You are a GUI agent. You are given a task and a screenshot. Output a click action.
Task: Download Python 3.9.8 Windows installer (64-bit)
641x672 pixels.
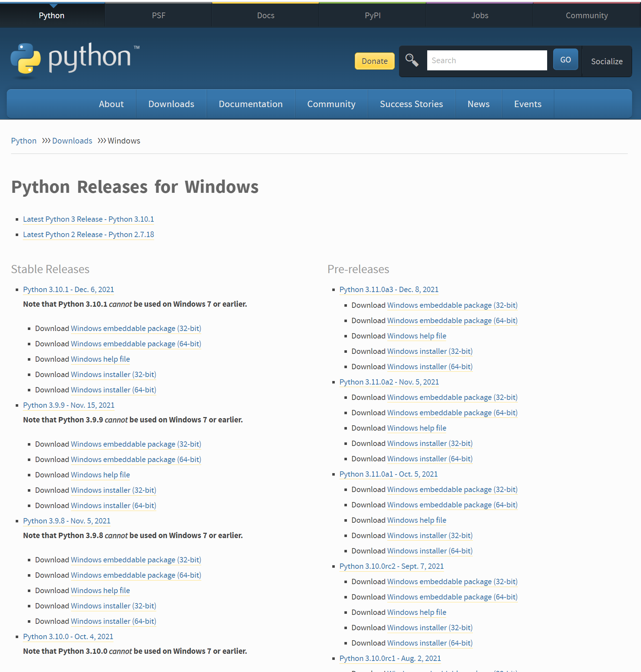(113, 621)
